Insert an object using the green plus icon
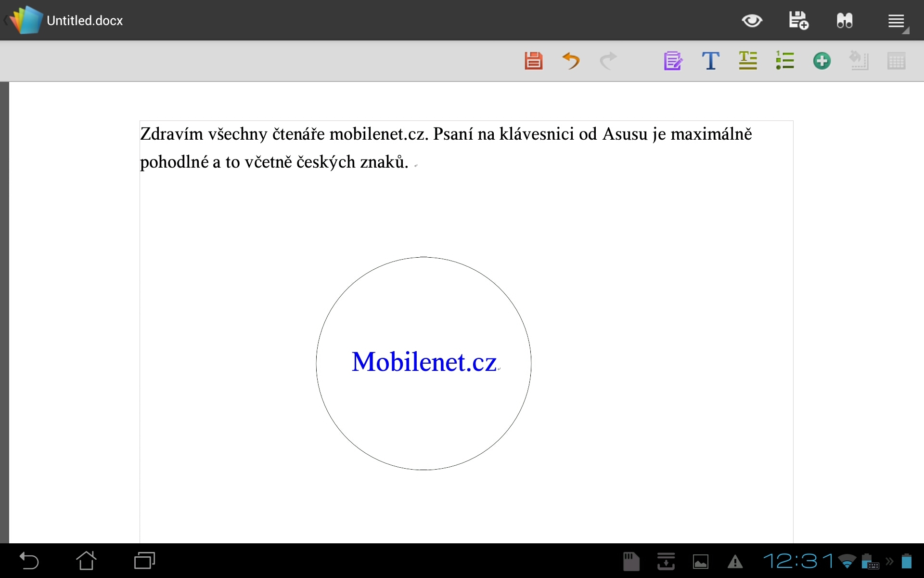 coord(822,61)
